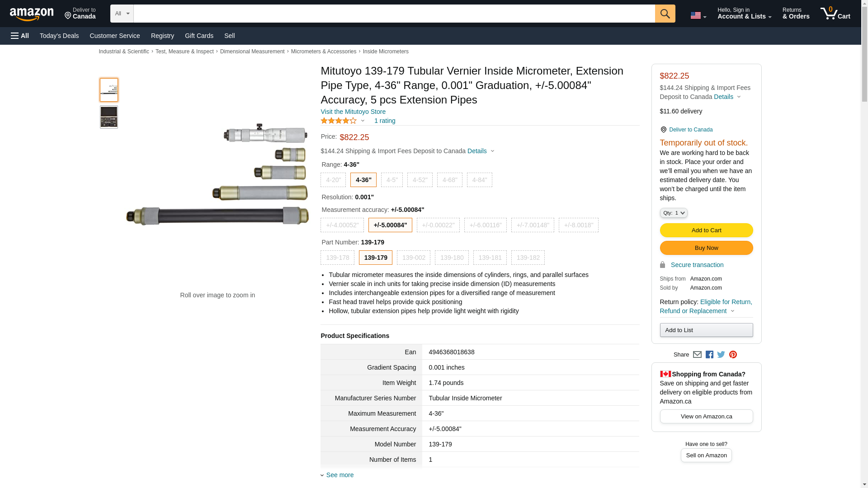Screen dimensions: 868x488
Task: Share product via email icon
Action: point(697,355)
